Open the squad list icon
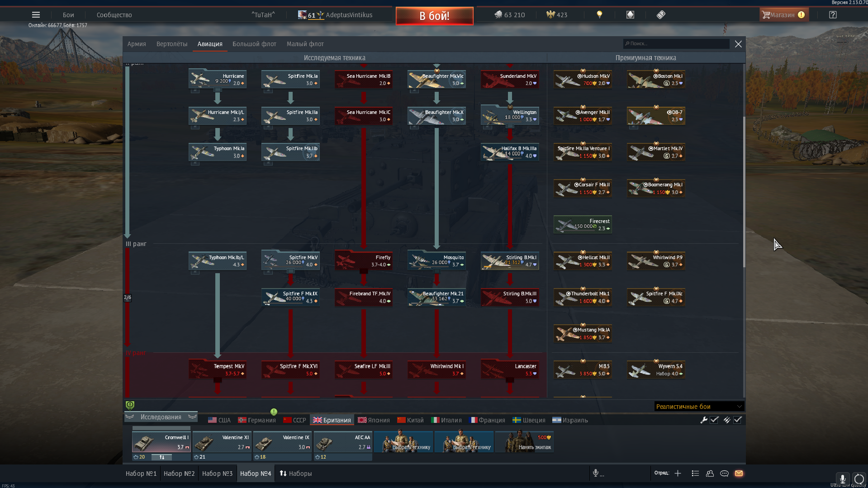Image resolution: width=868 pixels, height=488 pixels. [x=695, y=473]
